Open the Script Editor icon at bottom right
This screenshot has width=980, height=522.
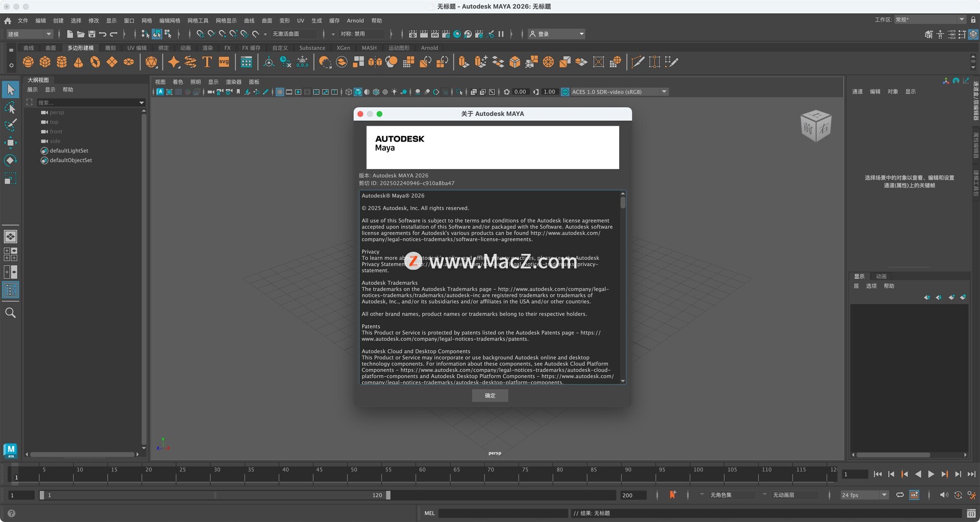[x=971, y=513]
